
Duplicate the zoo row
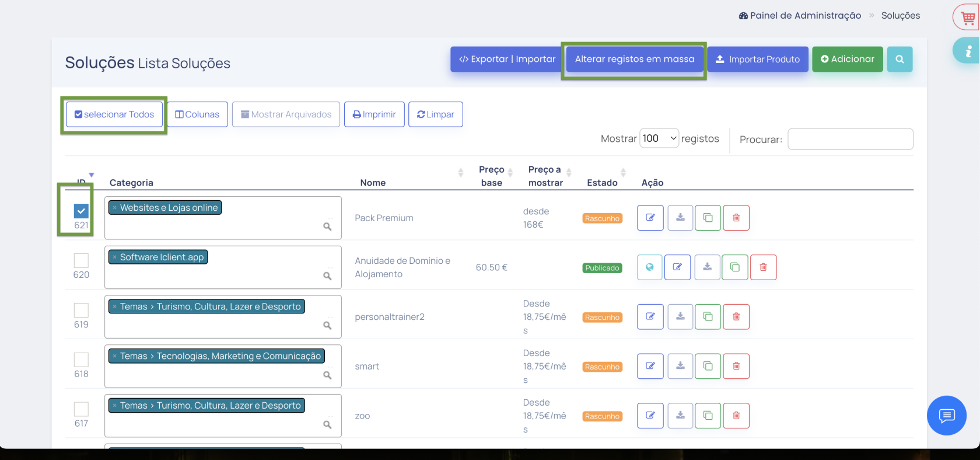click(708, 416)
